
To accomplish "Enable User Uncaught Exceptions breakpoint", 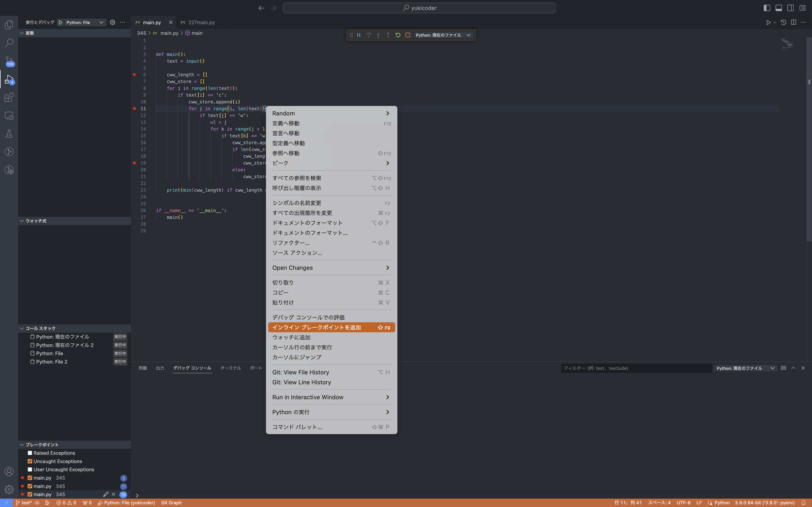I will 29,469.
